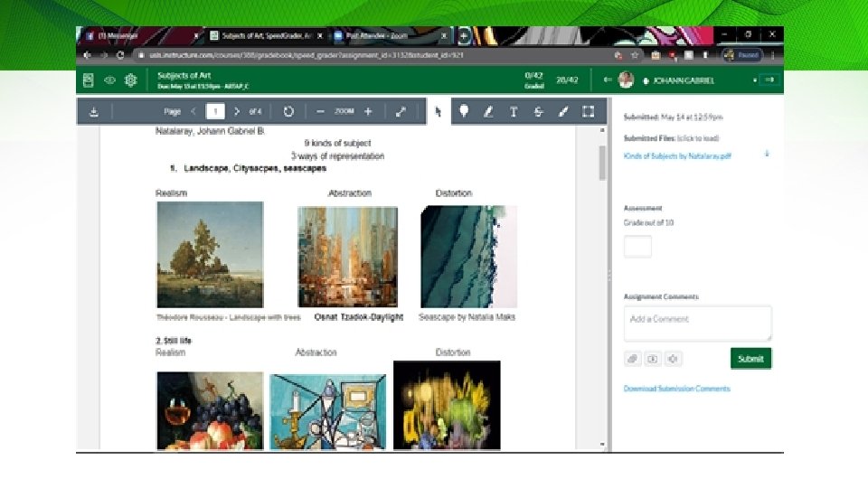Select the strikeout annotation tool
Viewport: 868px width, 488px height.
[538, 112]
